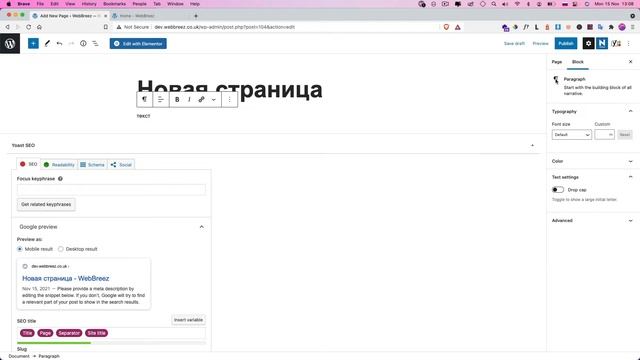The image size is (640, 360).
Task: Open the editor Options three-dot menu
Action: click(629, 43)
